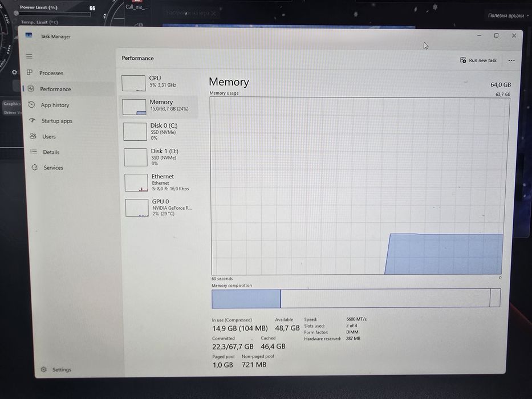Click the '15,0/63,7 GB (24%)' memory summary

click(x=169, y=109)
